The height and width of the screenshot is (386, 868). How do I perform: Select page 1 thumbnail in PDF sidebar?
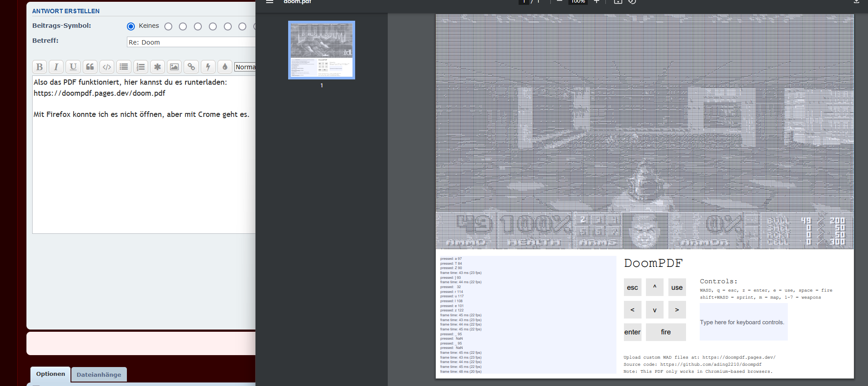(x=322, y=50)
